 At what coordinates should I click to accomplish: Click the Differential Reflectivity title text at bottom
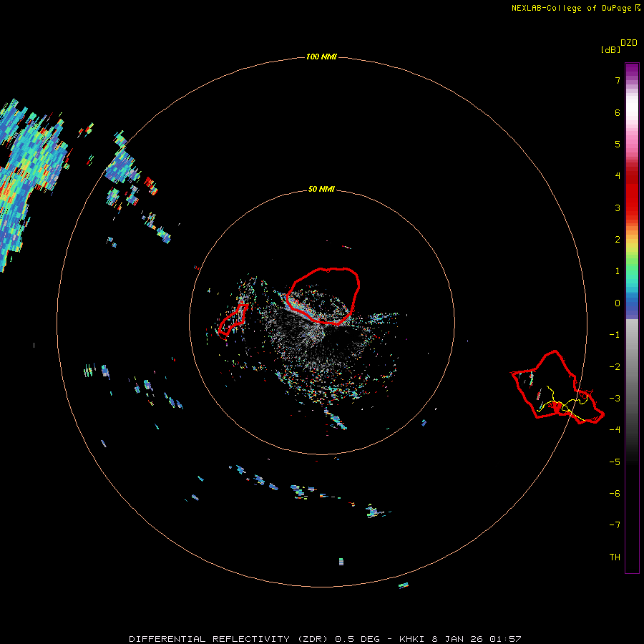(x=228, y=639)
